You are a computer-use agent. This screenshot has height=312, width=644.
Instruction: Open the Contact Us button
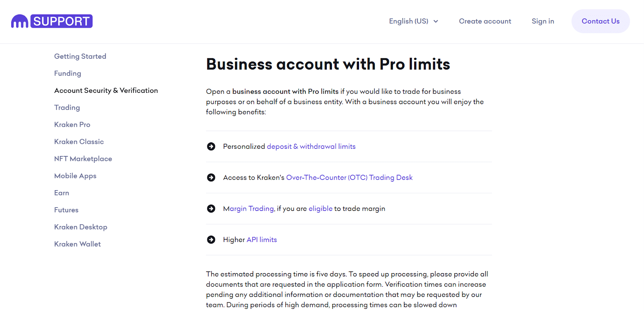click(601, 21)
